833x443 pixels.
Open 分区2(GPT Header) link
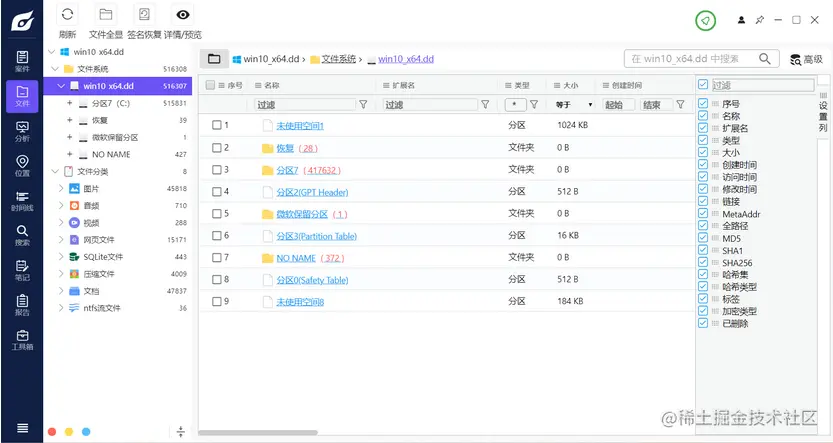(x=312, y=192)
